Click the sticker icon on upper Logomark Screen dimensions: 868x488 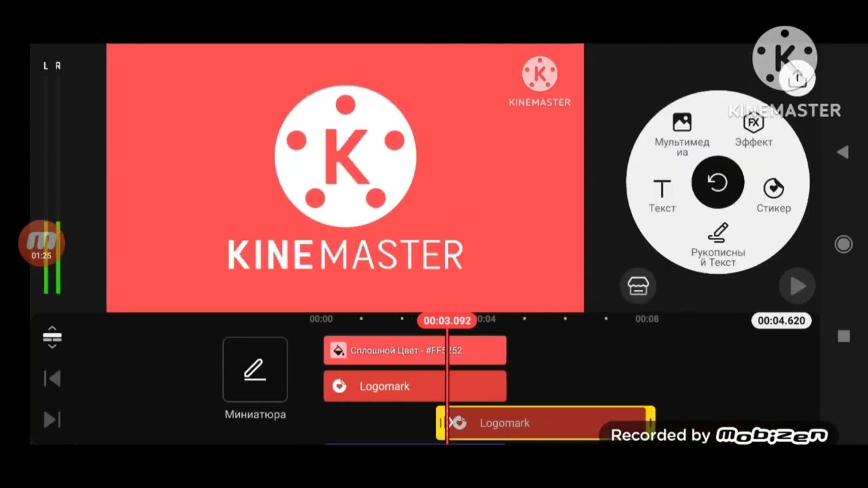point(340,386)
